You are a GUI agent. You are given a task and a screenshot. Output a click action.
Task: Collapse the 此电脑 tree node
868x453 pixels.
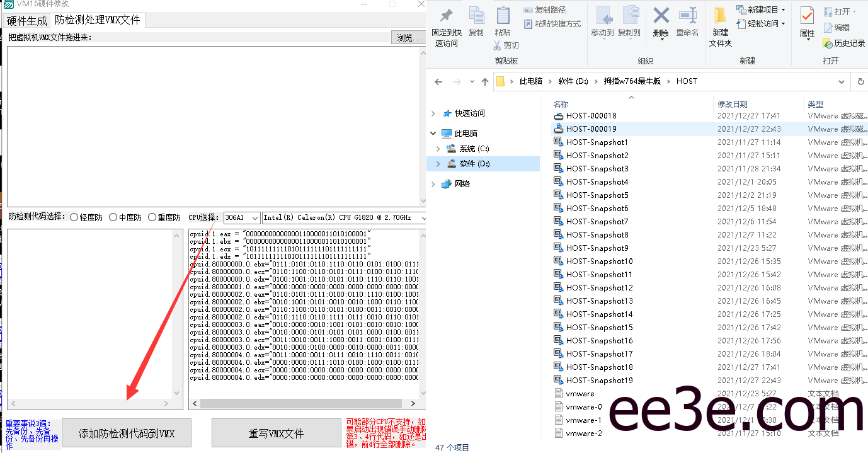click(x=433, y=133)
